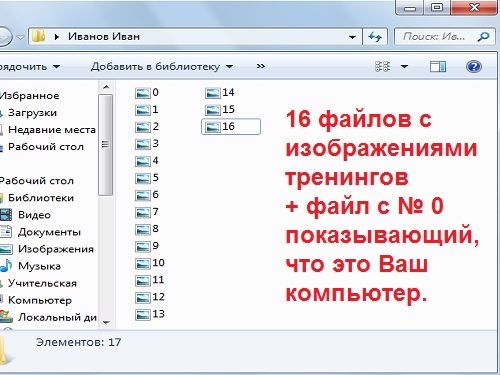Image resolution: width=500 pixels, height=375 pixels.
Task: Select image file 9
Action: (x=147, y=246)
